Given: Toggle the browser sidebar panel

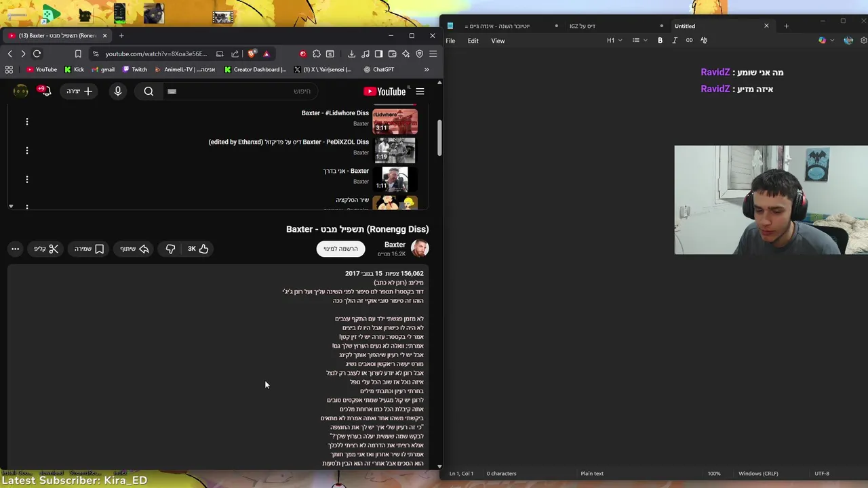Looking at the screenshot, I should (378, 54).
